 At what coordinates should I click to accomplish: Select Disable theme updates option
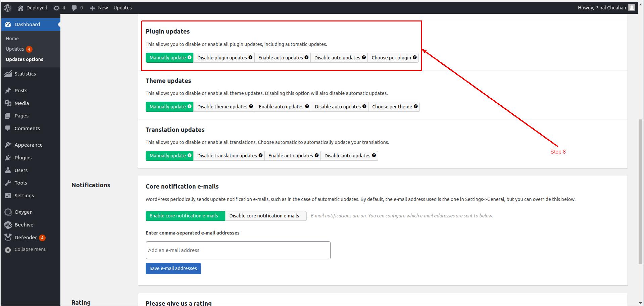pyautogui.click(x=224, y=107)
